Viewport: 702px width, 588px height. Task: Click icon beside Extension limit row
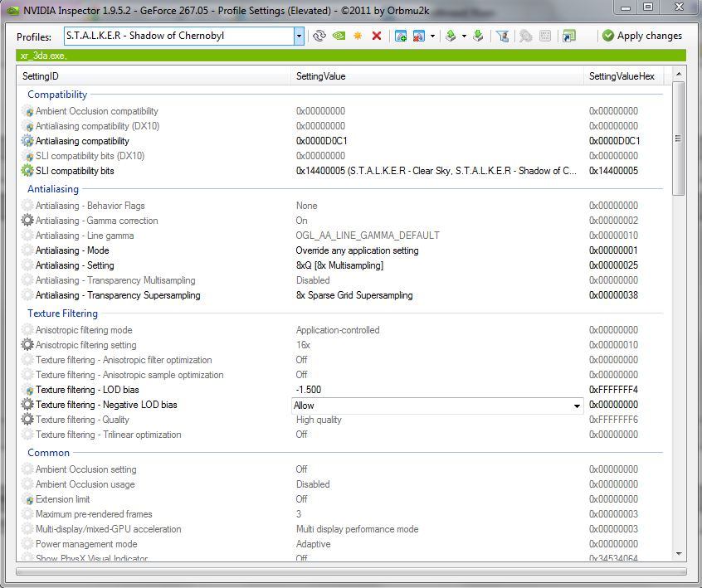[x=29, y=500]
